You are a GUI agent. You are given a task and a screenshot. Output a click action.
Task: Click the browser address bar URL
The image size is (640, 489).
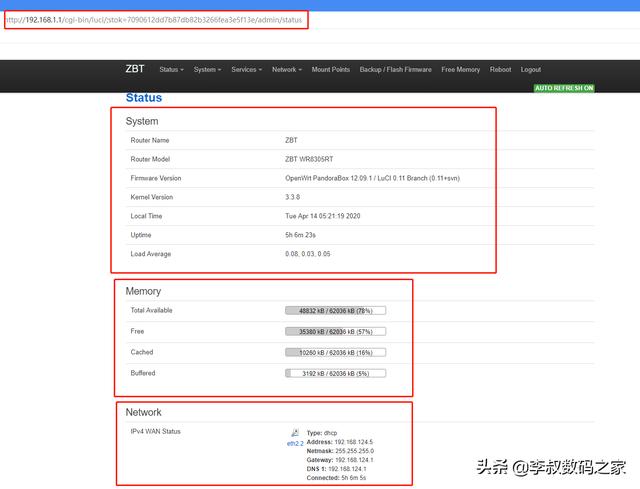[x=154, y=20]
